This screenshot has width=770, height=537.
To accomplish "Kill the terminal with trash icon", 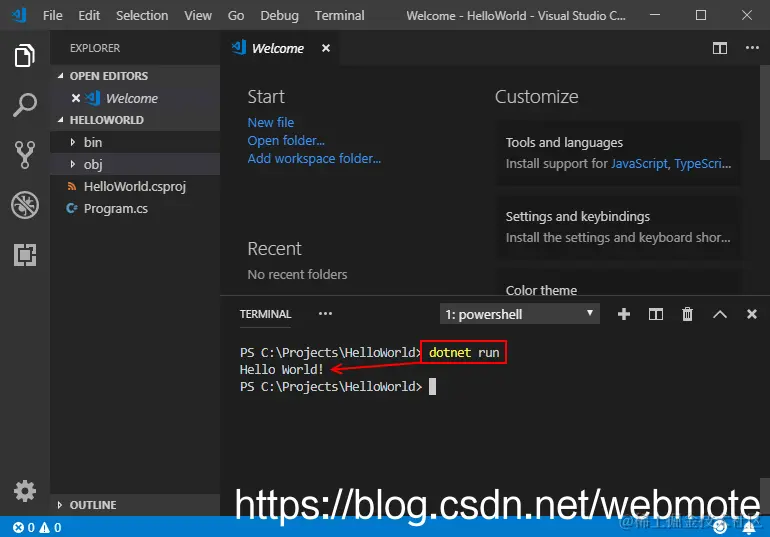I will tap(688, 314).
